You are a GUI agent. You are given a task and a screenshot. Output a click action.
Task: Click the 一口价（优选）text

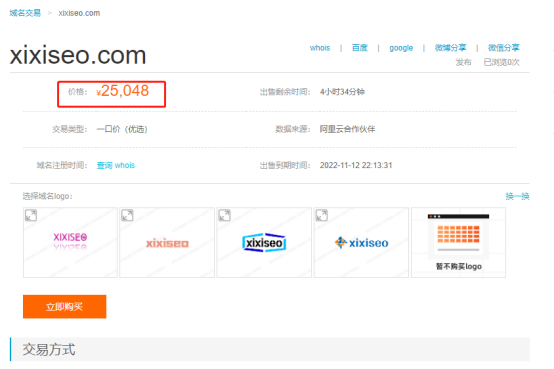122,129
